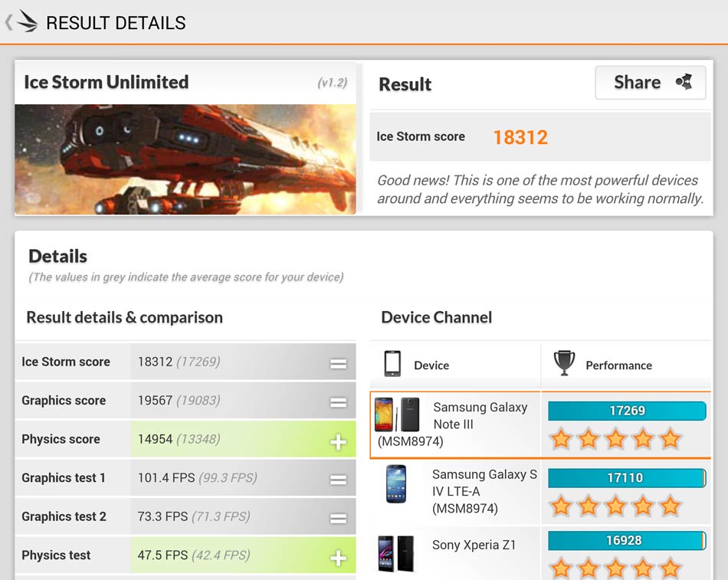The width and height of the screenshot is (728, 580).
Task: Click the trophy Performance icon
Action: click(564, 363)
